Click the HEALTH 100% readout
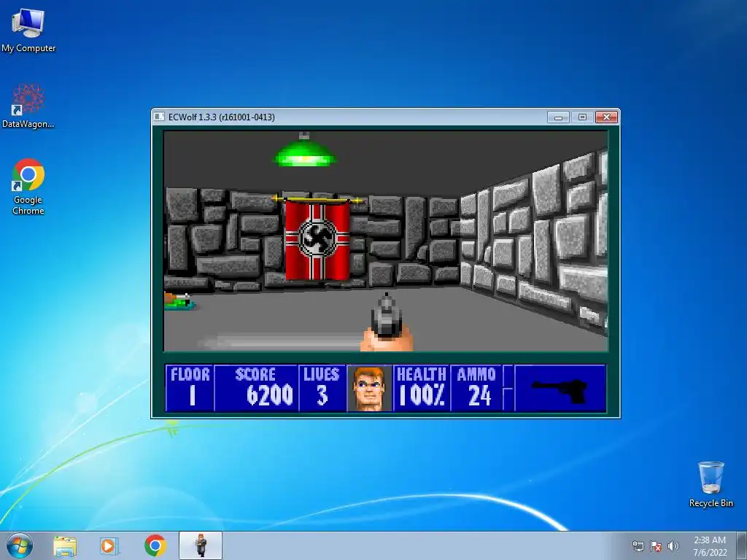Image resolution: width=747 pixels, height=560 pixels. click(421, 388)
